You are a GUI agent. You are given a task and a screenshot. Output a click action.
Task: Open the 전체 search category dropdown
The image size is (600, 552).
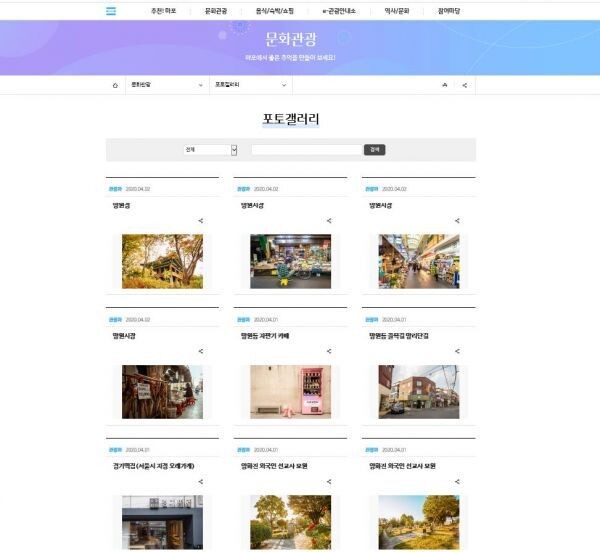tap(210, 149)
